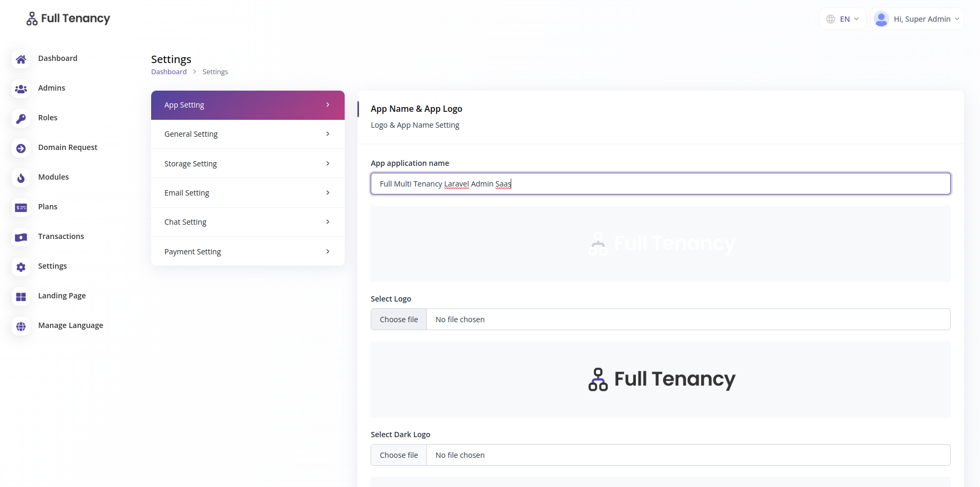Viewport: 980px width, 487px height.
Task: Select the Plans pricing icon
Action: [21, 208]
